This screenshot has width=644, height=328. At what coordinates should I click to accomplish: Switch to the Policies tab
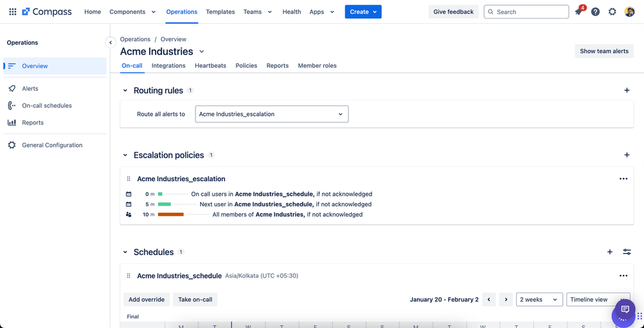[x=247, y=66]
